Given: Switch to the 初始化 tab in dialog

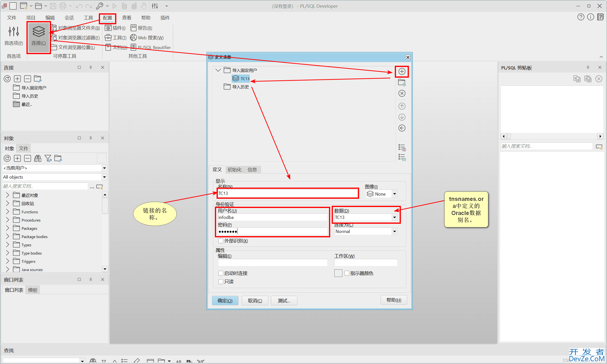Looking at the screenshot, I should pos(234,169).
